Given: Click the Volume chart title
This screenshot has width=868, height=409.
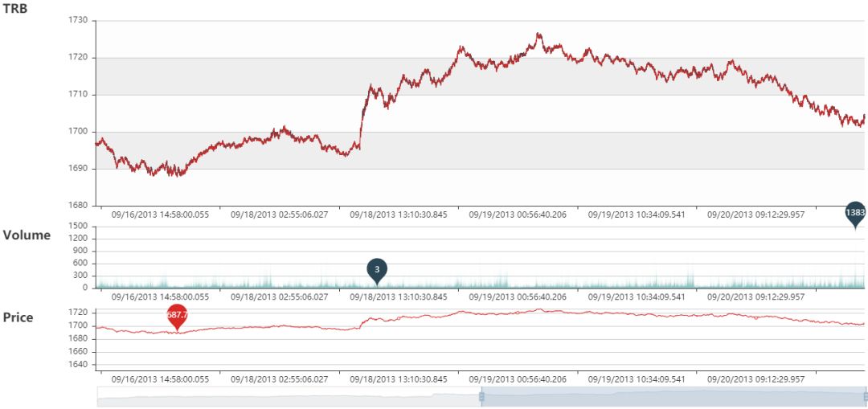Looking at the screenshot, I should [x=27, y=235].
